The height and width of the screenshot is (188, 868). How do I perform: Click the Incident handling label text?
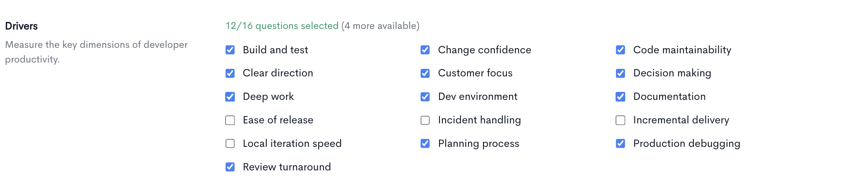click(479, 120)
